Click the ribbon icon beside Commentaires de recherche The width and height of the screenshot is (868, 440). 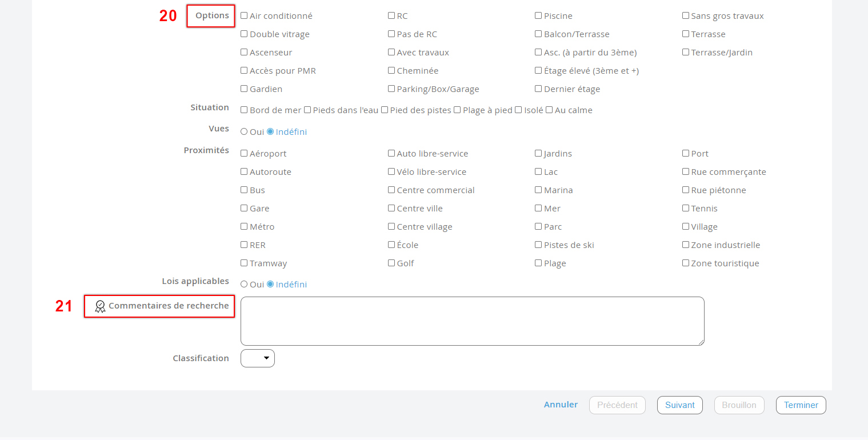click(x=100, y=306)
